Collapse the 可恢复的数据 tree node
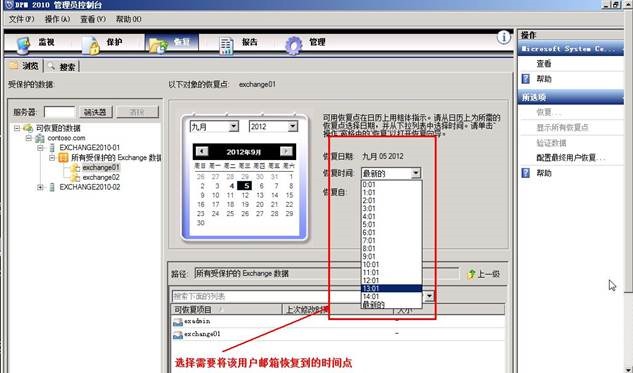The height and width of the screenshot is (373, 633). [x=17, y=128]
